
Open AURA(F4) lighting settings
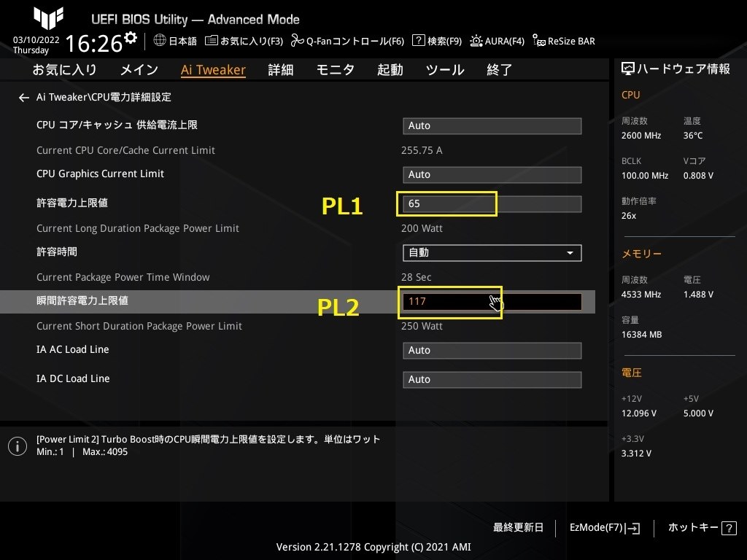(x=497, y=41)
